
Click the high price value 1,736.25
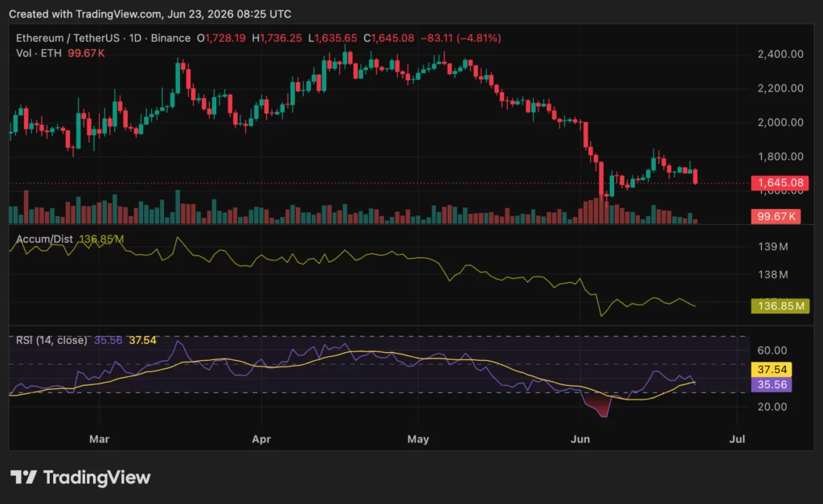281,39
